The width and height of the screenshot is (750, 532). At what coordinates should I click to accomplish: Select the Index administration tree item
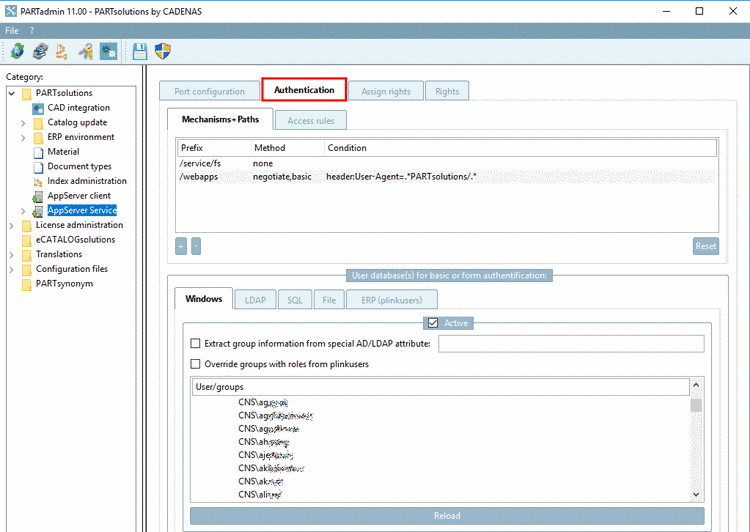point(87,181)
